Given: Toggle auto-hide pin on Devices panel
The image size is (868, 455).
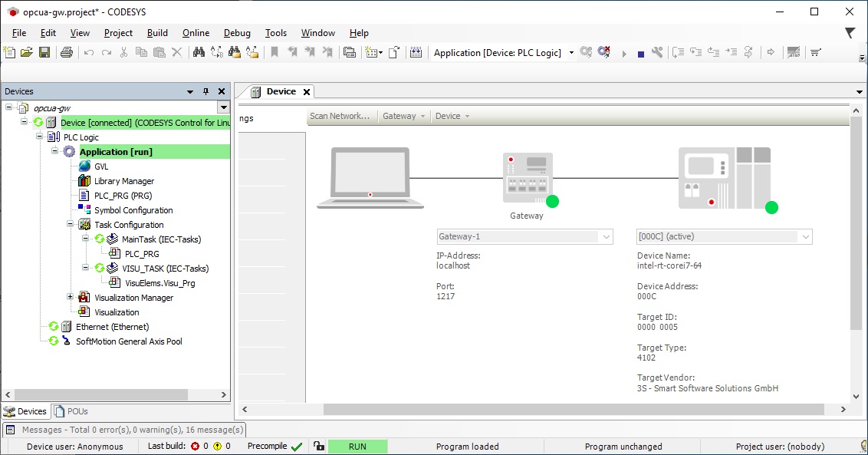Looking at the screenshot, I should tap(206, 91).
